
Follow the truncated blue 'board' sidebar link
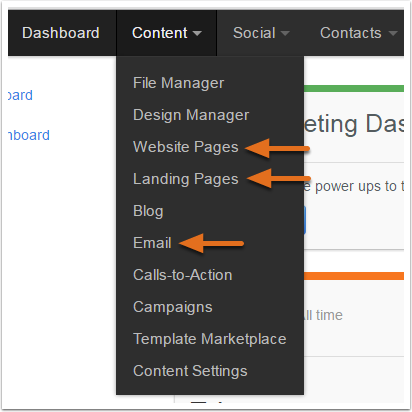(x=29, y=135)
